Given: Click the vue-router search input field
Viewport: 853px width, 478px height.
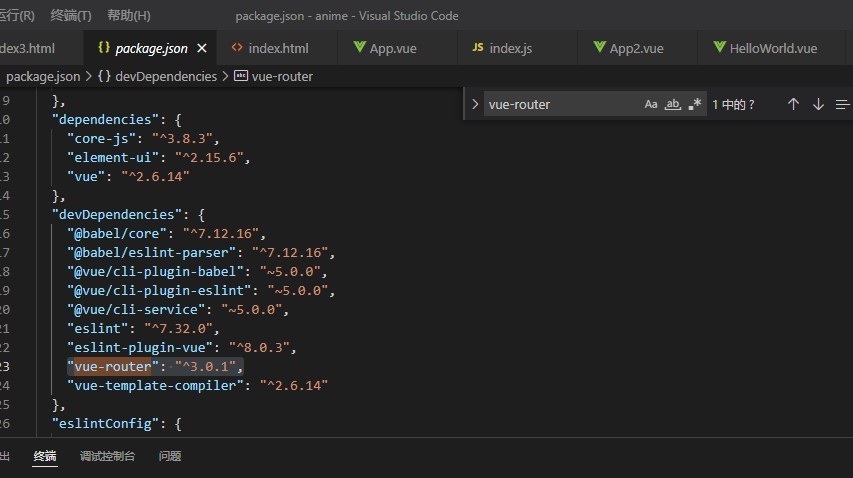Looking at the screenshot, I should (x=563, y=104).
